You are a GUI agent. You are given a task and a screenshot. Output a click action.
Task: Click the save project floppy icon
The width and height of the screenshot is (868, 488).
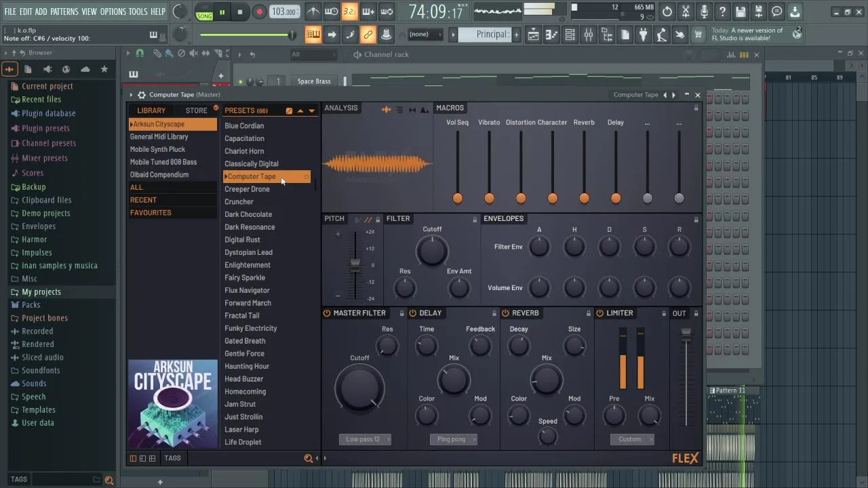[x=741, y=12]
